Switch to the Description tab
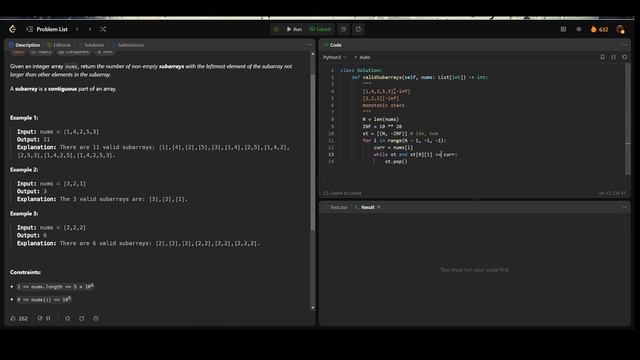640x360 pixels. [24, 45]
